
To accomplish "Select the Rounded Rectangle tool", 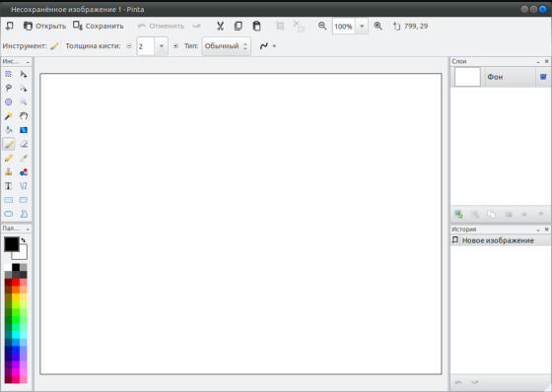I will pyautogui.click(x=24, y=200).
